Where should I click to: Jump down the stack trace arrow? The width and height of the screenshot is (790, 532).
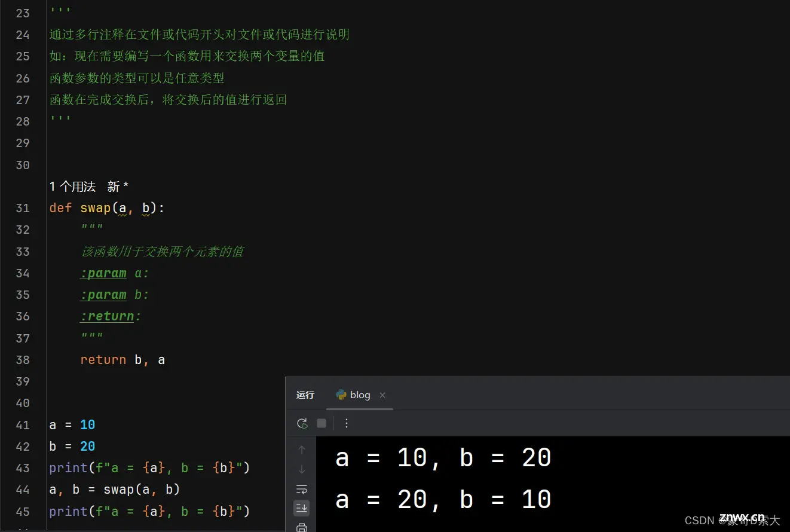302,469
